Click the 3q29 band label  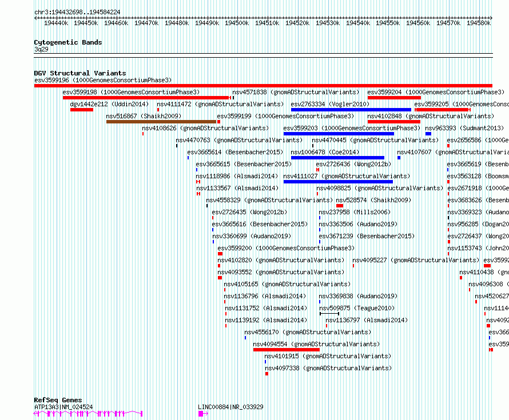point(41,49)
